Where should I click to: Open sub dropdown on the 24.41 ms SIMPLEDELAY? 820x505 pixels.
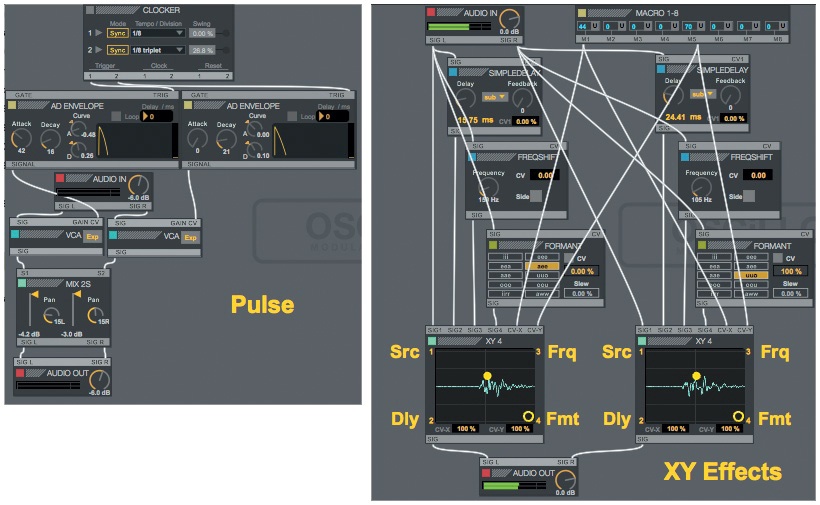click(x=702, y=95)
